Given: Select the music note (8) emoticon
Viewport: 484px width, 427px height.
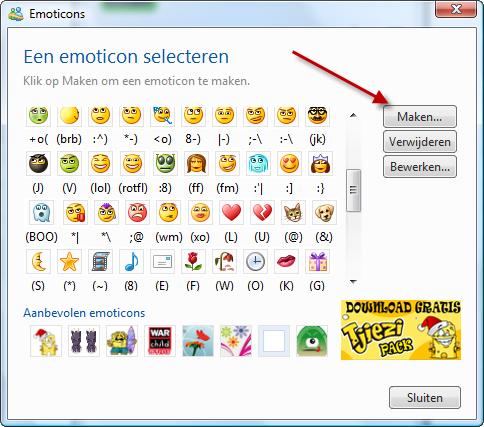Looking at the screenshot, I should (x=131, y=261).
